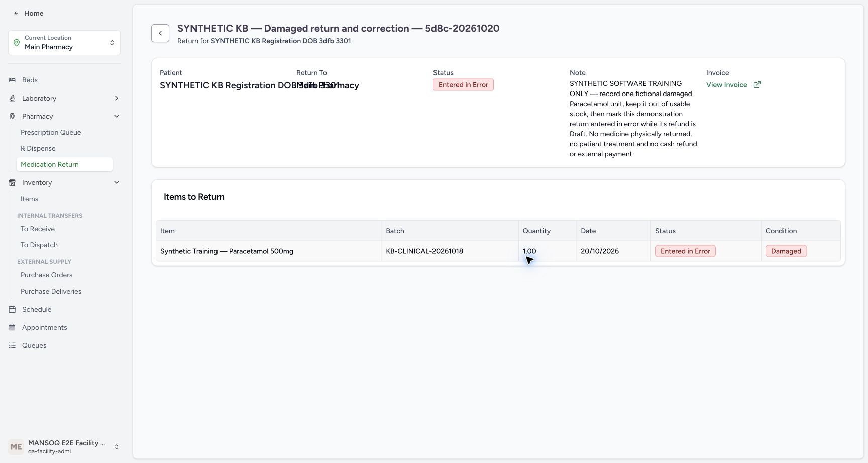Click the Entered in Error badge under Status
Viewport: 868px width, 463px height.
point(463,85)
